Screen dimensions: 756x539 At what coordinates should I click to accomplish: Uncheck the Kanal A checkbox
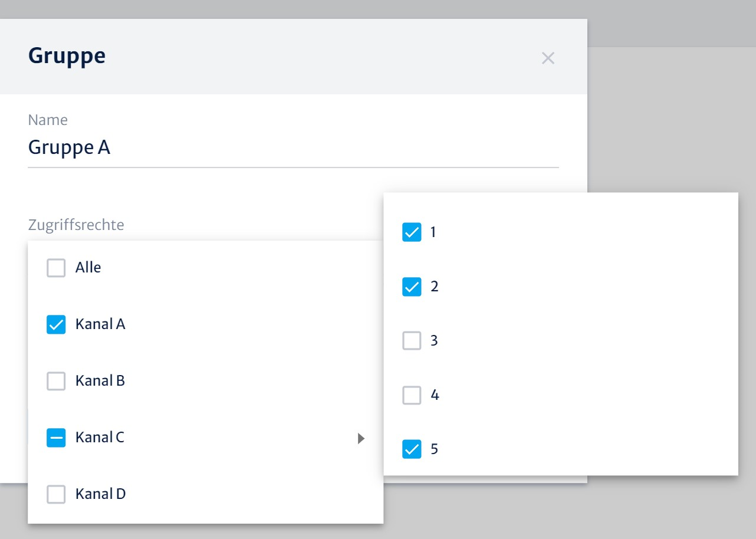(x=56, y=325)
